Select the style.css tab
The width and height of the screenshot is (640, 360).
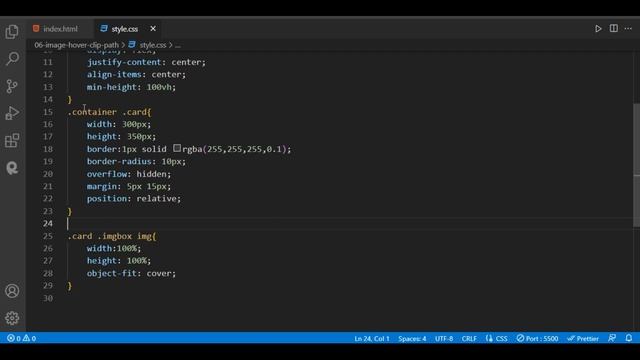[124, 29]
